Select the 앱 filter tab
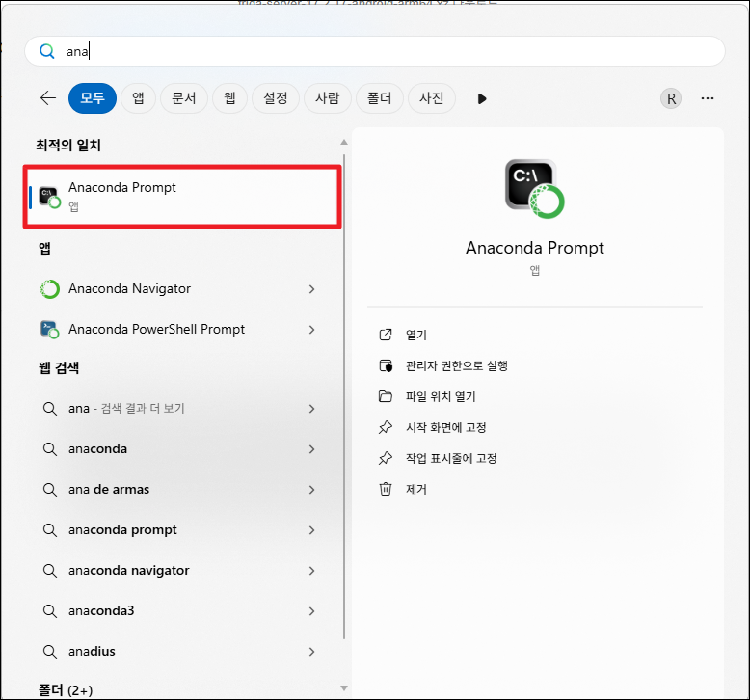750x700 pixels. click(138, 98)
